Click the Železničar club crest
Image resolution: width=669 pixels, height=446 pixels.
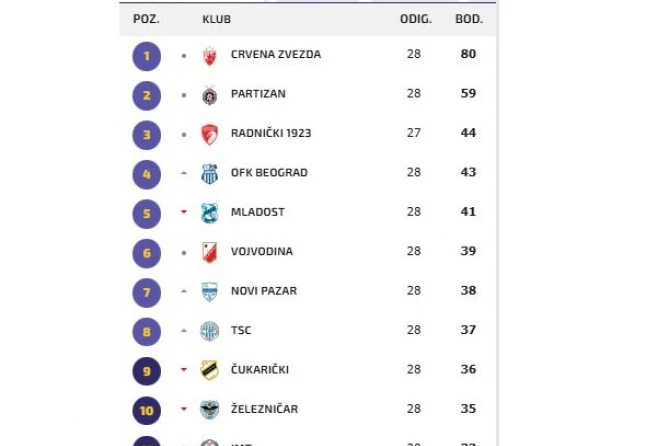(x=210, y=409)
